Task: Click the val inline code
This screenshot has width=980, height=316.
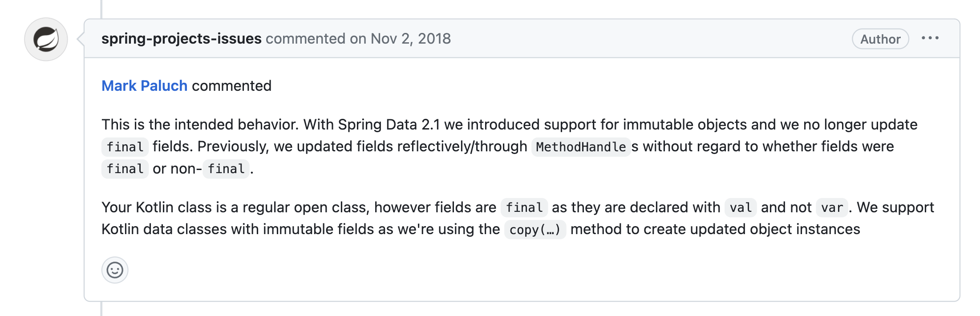Action: 741,208
